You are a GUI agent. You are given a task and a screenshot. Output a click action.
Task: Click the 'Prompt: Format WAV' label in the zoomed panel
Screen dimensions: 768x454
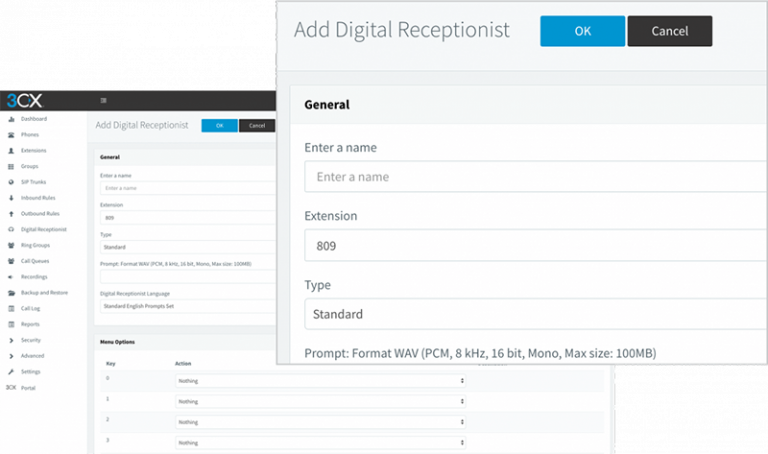[480, 353]
